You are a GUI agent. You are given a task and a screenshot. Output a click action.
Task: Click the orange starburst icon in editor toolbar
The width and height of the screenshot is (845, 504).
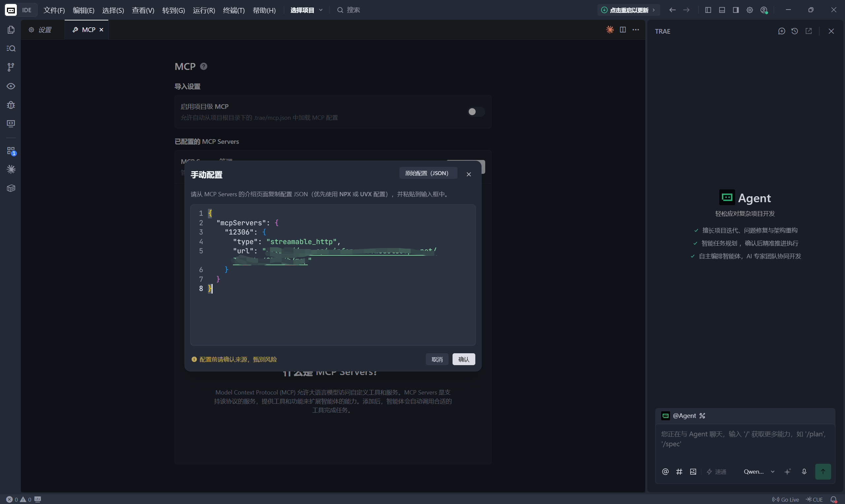[x=610, y=30]
